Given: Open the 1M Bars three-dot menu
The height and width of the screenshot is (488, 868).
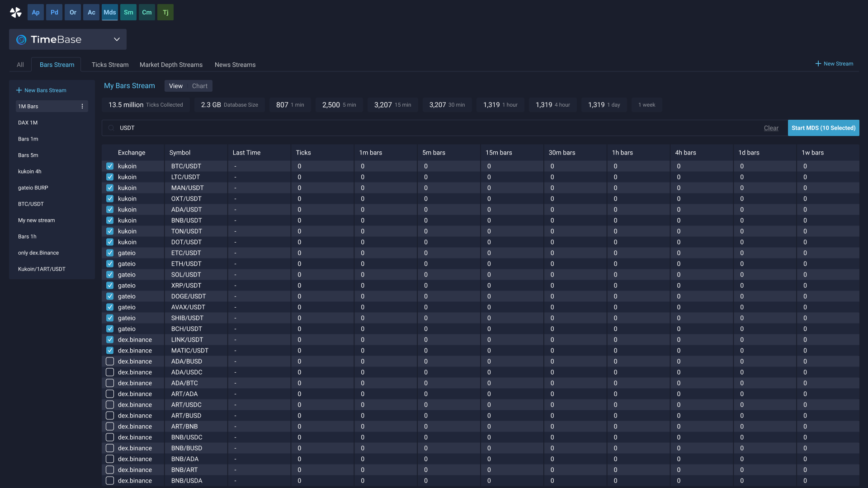Looking at the screenshot, I should coord(82,106).
